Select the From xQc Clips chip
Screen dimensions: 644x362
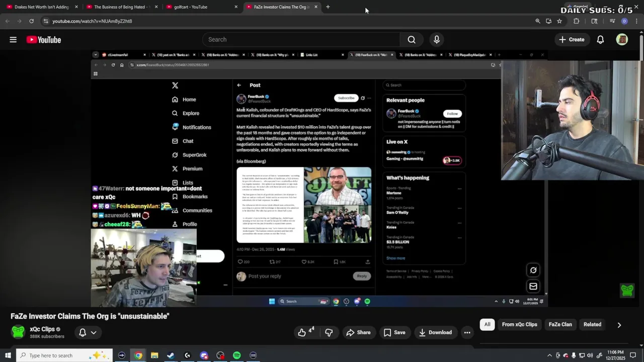pyautogui.click(x=519, y=325)
